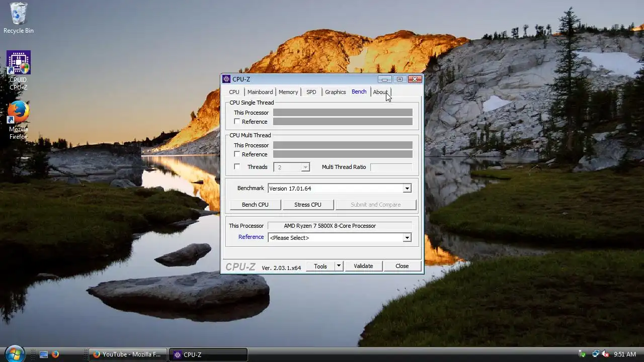Screen dimensions: 644x362
Task: Select the CPUID CPU-Z desktop shortcut
Action: [19, 70]
